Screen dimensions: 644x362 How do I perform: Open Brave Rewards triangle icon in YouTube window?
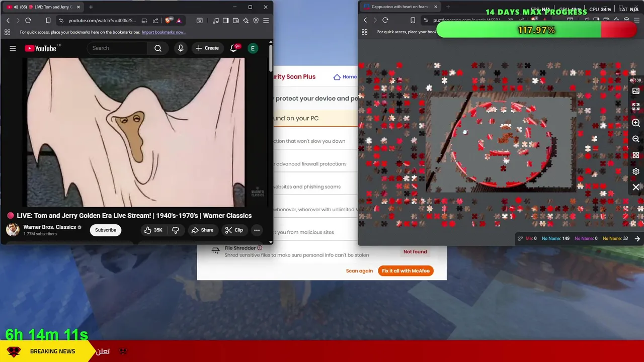179,21
